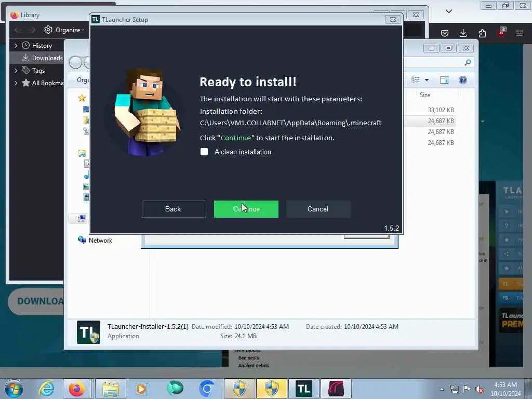Click the Favorites star in Explorer
The image size is (532, 399).
82,98
